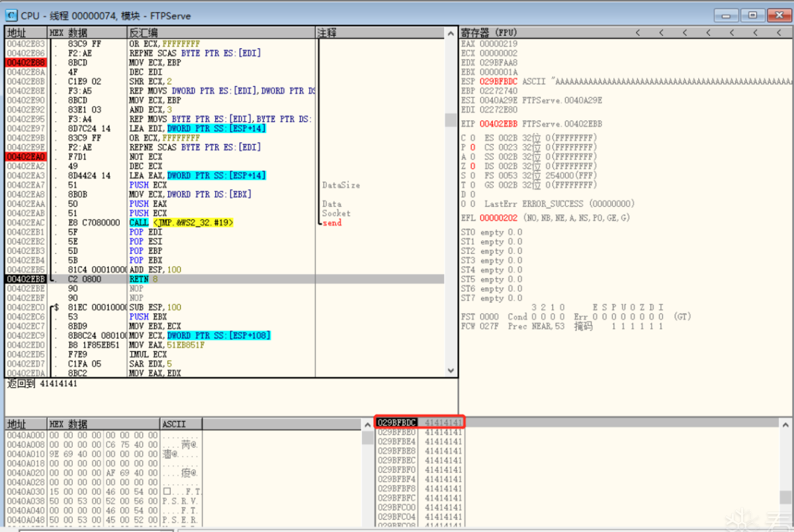Maximize the CPU window
Viewport: 794px width, 532px height.
752,15
